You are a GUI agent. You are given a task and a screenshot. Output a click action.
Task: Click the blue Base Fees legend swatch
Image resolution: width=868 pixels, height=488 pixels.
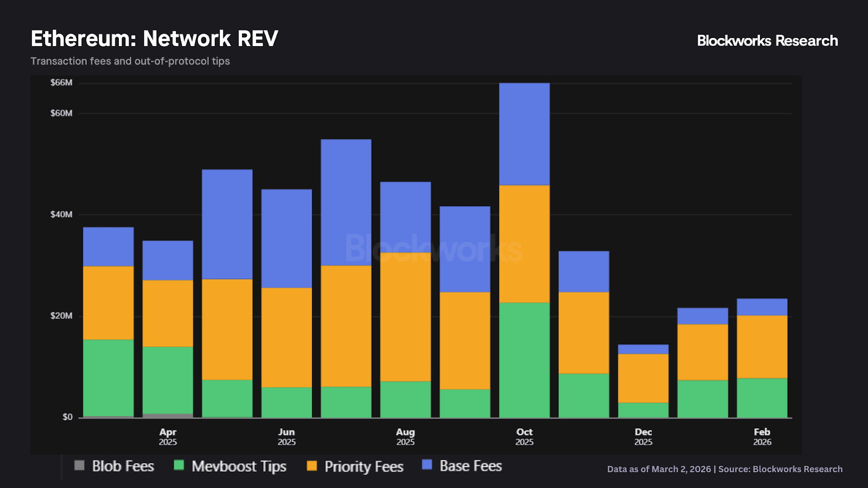(x=427, y=465)
